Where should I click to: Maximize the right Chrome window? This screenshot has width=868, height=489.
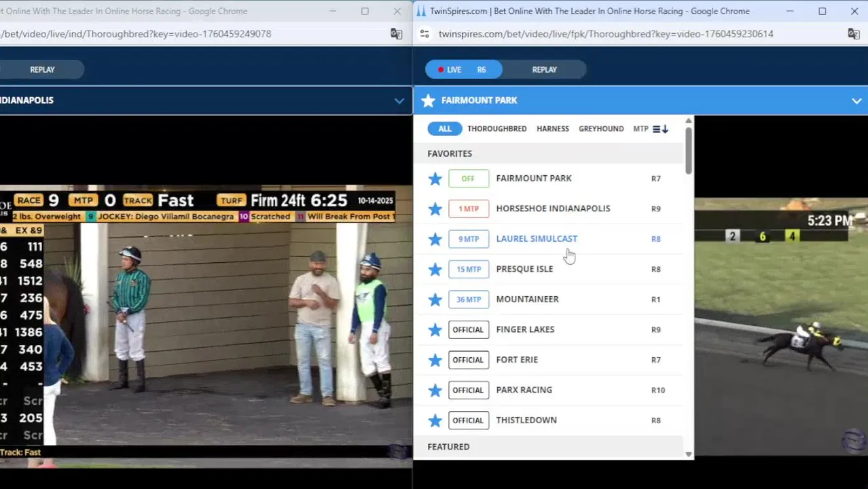(x=822, y=11)
